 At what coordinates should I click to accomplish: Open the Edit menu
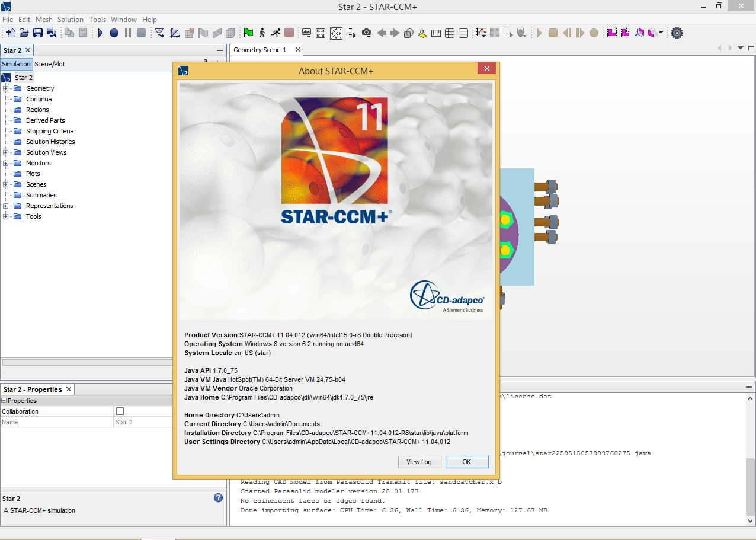24,20
